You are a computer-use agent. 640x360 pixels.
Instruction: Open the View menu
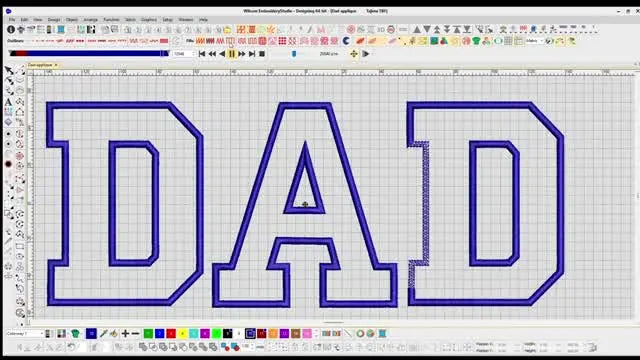pos(38,20)
